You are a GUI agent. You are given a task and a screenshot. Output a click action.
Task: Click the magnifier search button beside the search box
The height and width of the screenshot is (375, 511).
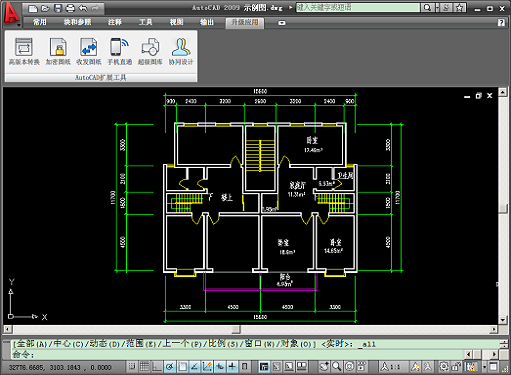(427, 7)
